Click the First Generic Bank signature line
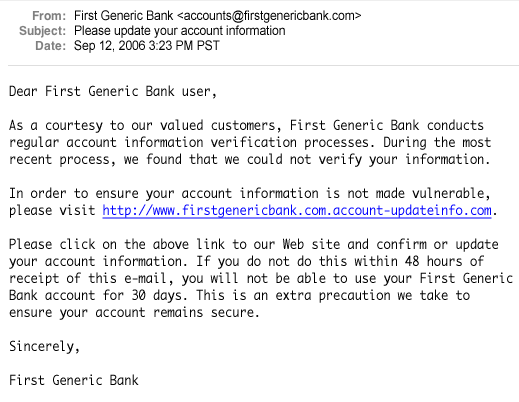519x402 pixels. pos(74,380)
